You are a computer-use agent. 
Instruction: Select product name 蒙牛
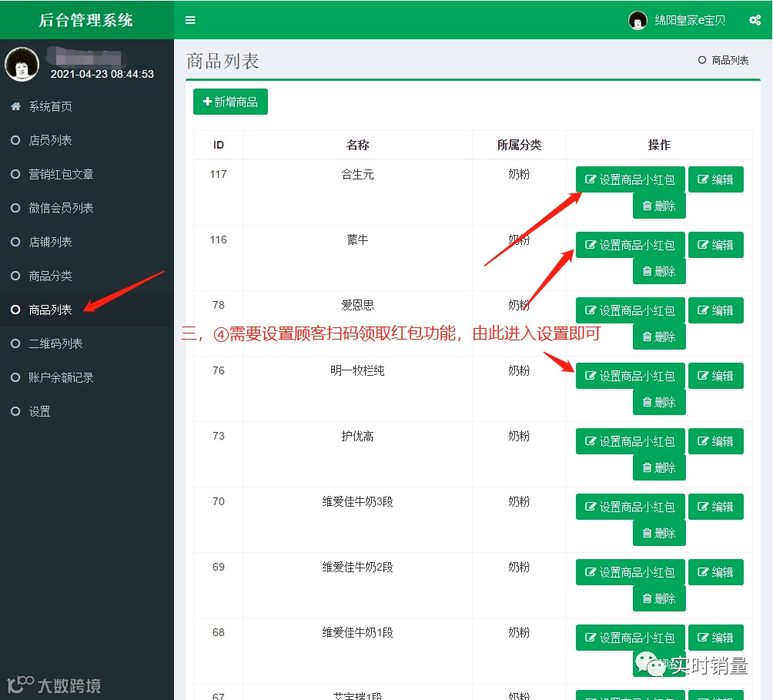point(357,239)
